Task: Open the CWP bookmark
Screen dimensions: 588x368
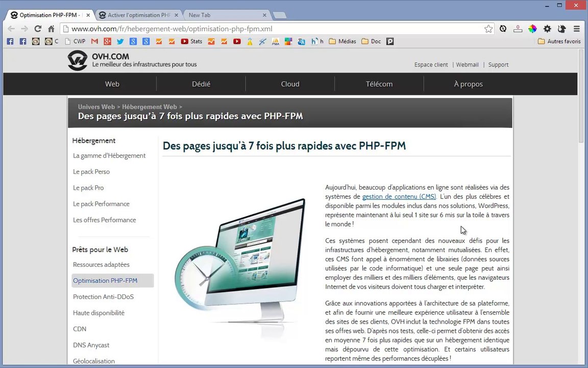Action: tap(75, 41)
